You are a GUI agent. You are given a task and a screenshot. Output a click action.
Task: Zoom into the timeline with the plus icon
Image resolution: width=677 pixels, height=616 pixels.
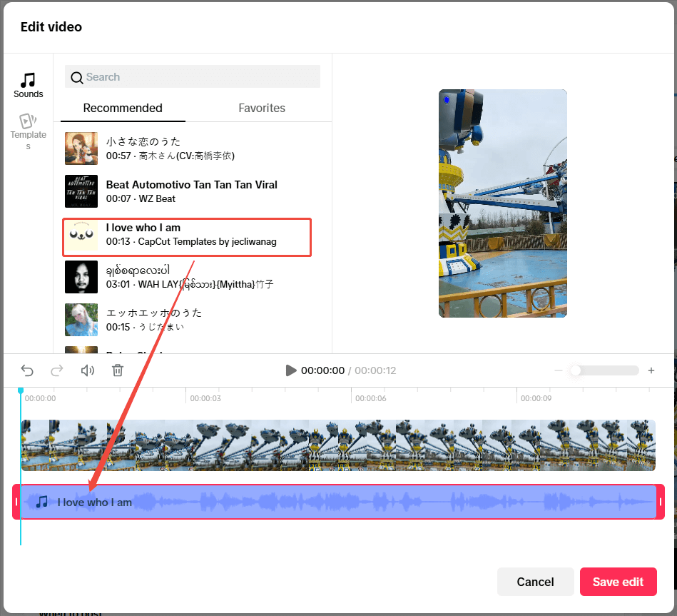click(x=651, y=370)
